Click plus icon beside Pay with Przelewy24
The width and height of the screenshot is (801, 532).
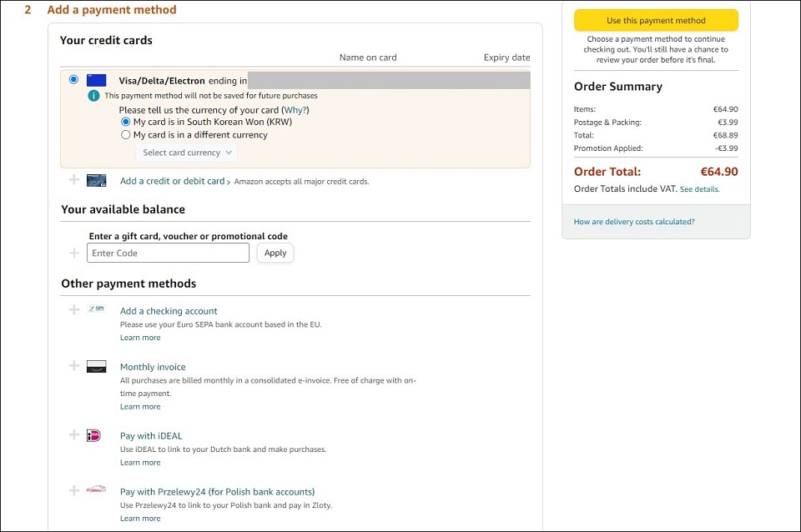[74, 490]
